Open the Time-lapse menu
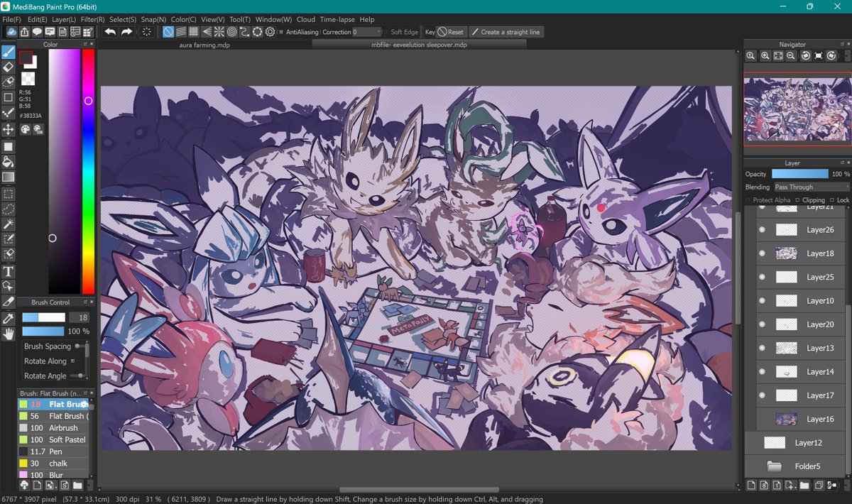The height and width of the screenshot is (504, 852). (337, 19)
